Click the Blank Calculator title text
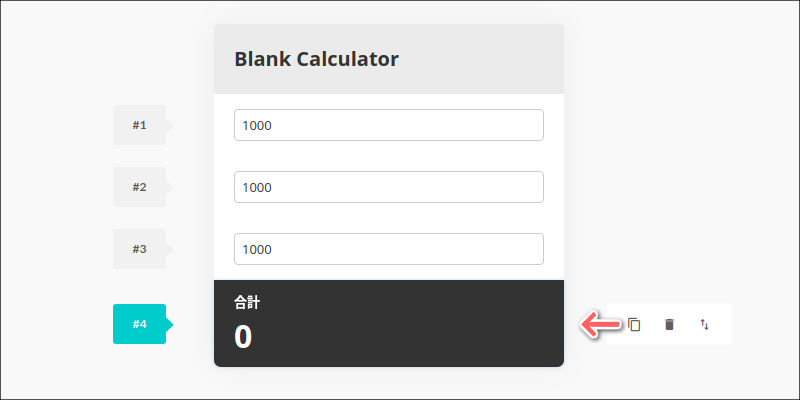 pyautogui.click(x=316, y=59)
